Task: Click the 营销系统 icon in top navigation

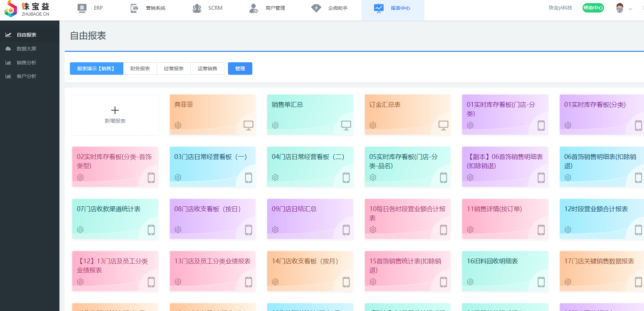Action: click(134, 8)
